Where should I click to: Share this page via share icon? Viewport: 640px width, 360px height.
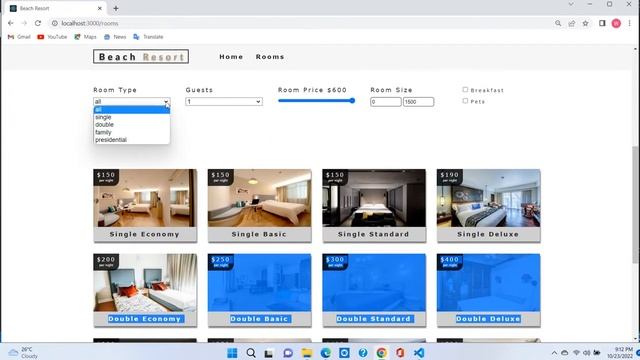coord(572,23)
